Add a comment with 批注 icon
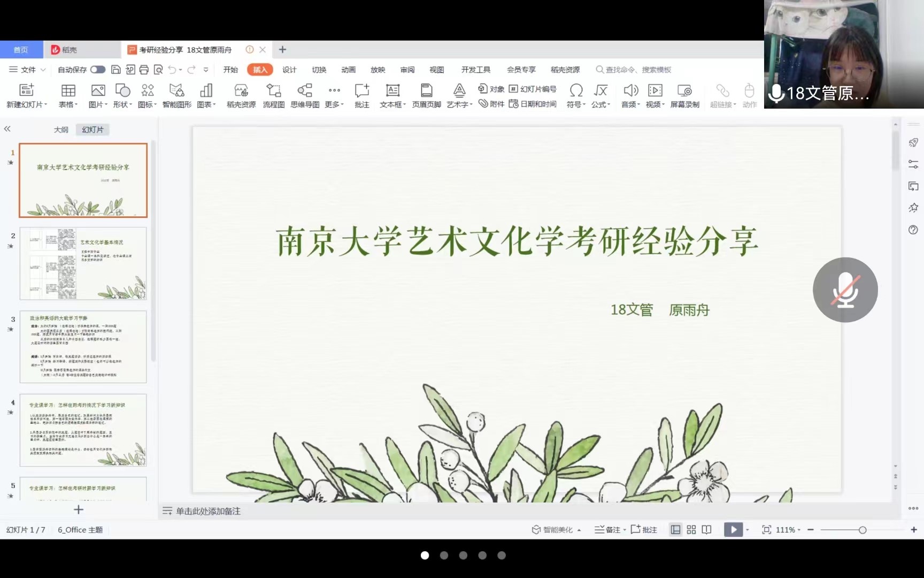 [362, 90]
